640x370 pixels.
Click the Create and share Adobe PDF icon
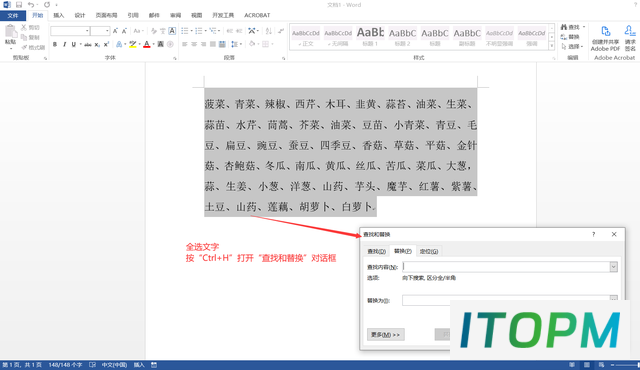click(605, 38)
